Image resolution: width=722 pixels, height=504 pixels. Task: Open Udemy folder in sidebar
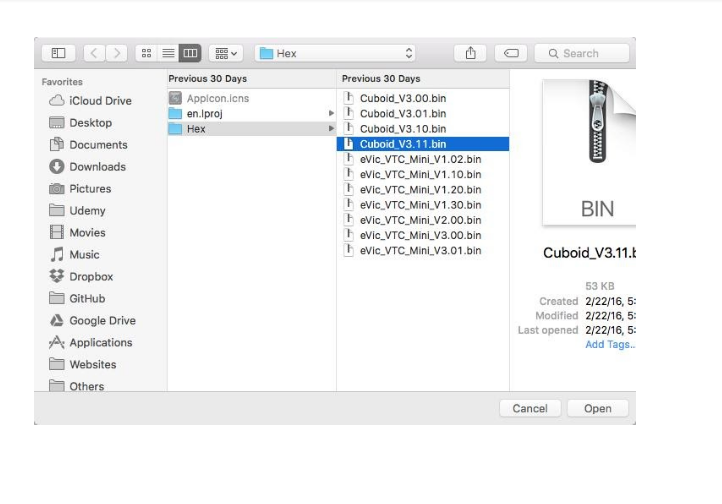[77, 211]
